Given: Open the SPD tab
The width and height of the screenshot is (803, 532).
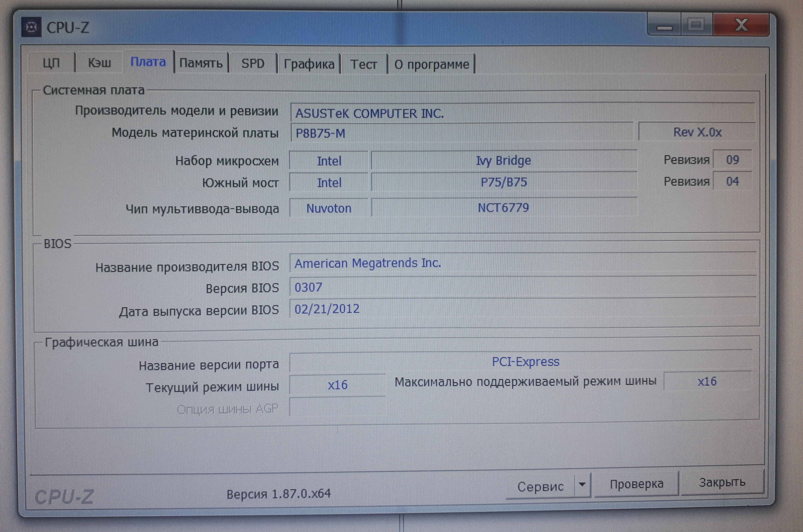Looking at the screenshot, I should pyautogui.click(x=253, y=63).
